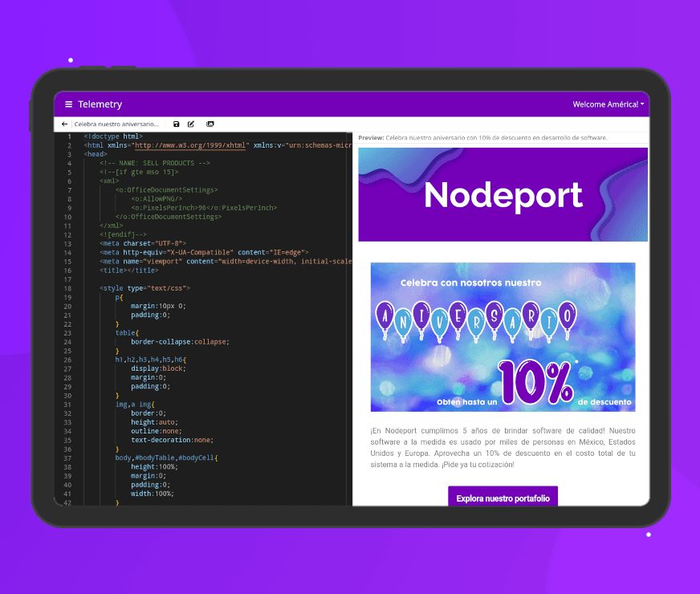Open the image gallery icon

[x=210, y=124]
